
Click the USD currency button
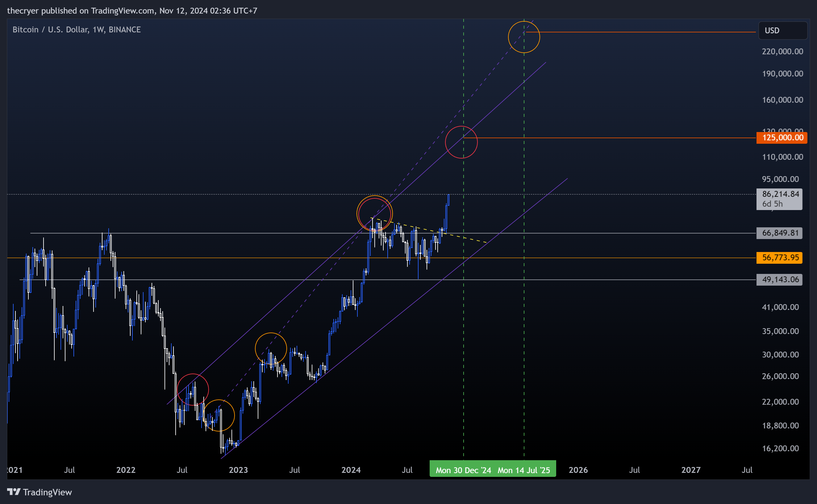click(782, 31)
